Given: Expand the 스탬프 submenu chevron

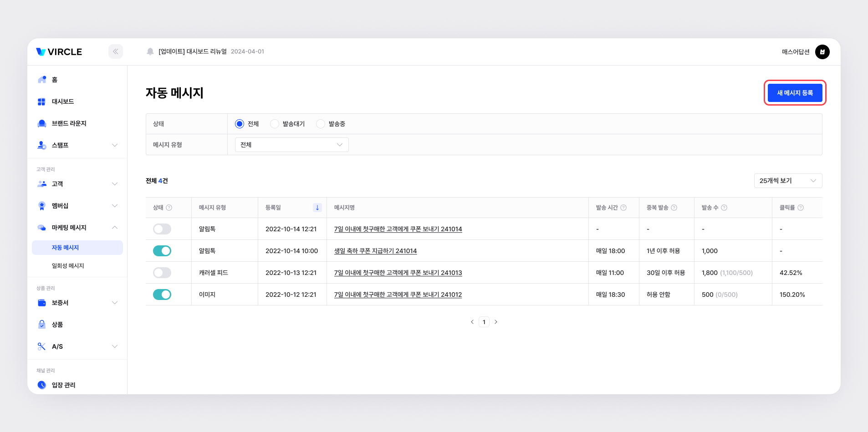Looking at the screenshot, I should pos(115,145).
